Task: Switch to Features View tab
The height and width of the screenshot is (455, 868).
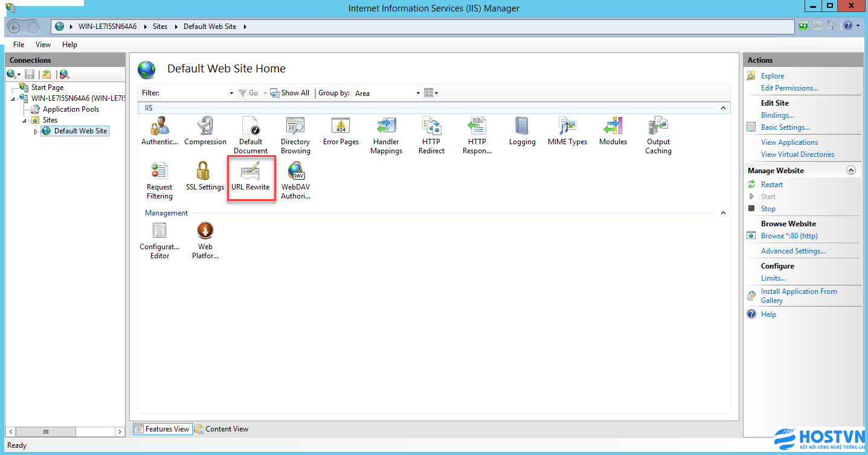Action: click(x=162, y=429)
